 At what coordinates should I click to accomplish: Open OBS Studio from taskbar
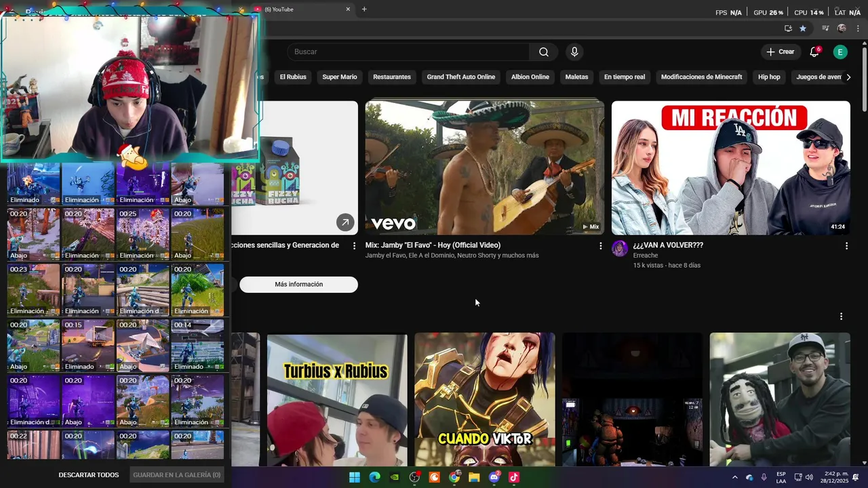coord(415,477)
